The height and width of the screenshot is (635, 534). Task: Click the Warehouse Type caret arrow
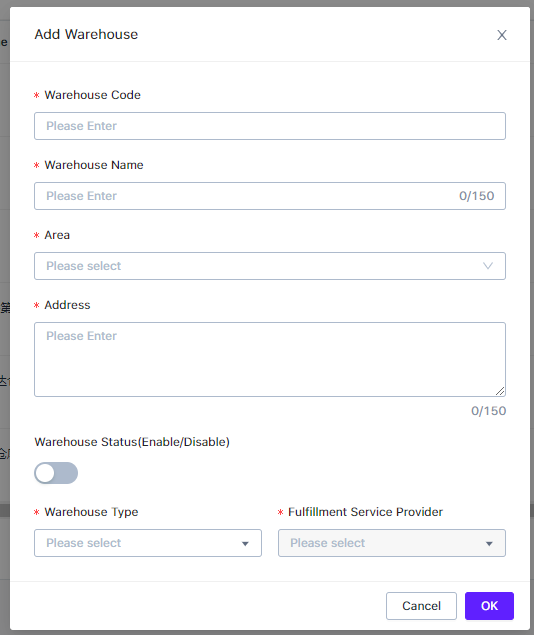point(245,543)
